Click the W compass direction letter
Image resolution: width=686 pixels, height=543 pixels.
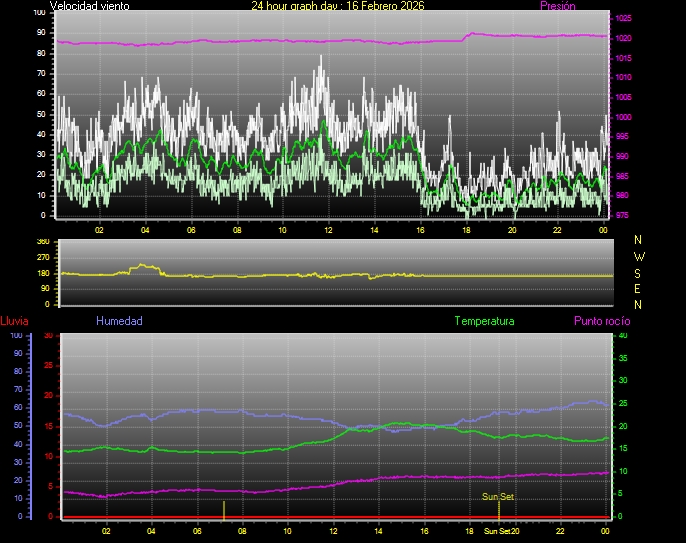click(639, 256)
